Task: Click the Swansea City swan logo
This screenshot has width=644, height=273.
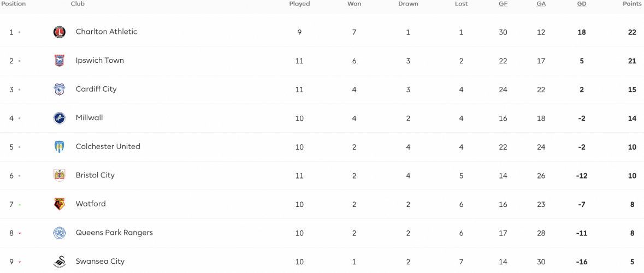Action: 60,262
